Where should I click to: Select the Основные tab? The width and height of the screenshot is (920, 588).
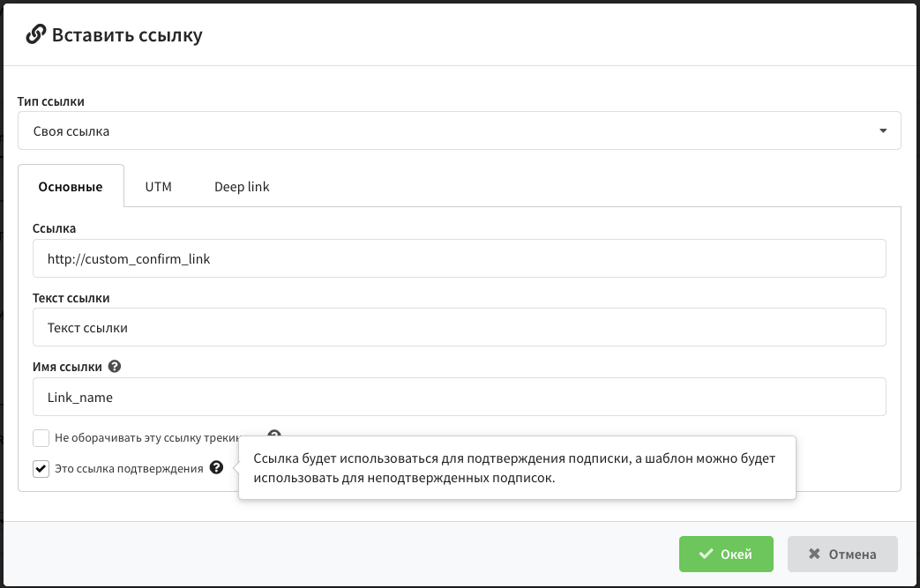point(71,187)
